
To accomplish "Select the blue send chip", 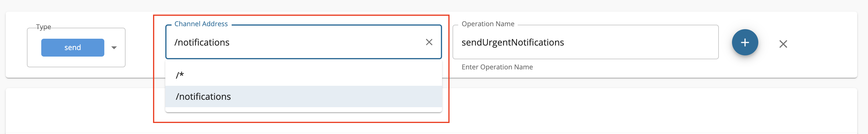I will [72, 47].
